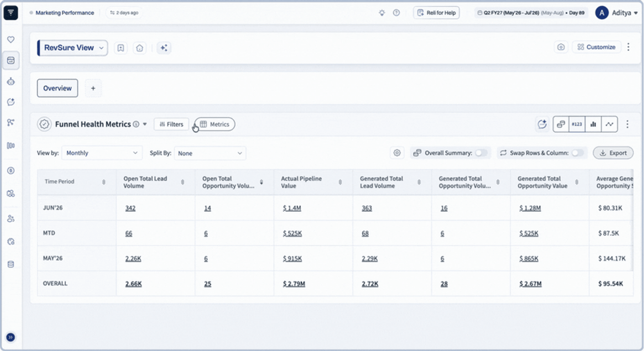Sort the Generated Total Lead Volume column
The width and height of the screenshot is (644, 351).
(x=419, y=182)
